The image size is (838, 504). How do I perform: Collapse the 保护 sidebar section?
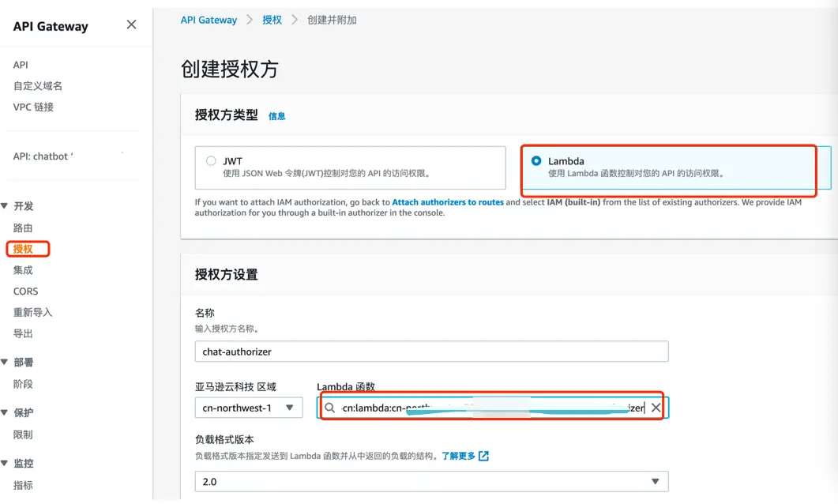pyautogui.click(x=5, y=413)
